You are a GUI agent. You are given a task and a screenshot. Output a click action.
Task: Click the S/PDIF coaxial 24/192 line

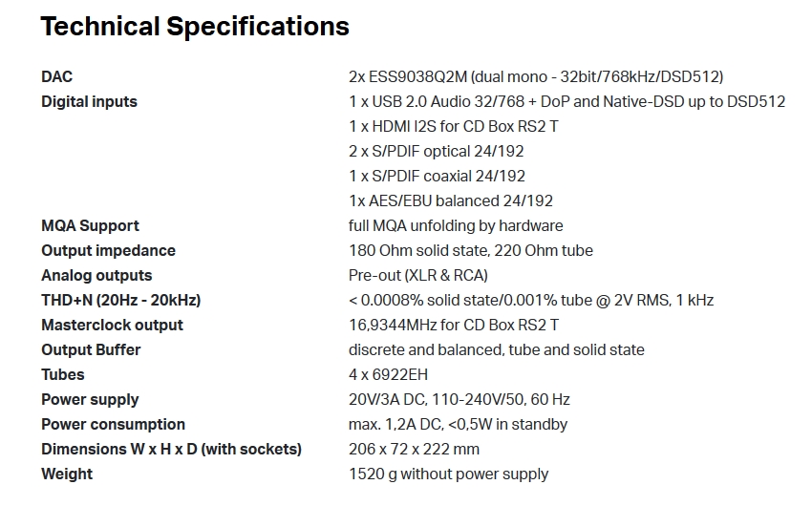(438, 176)
